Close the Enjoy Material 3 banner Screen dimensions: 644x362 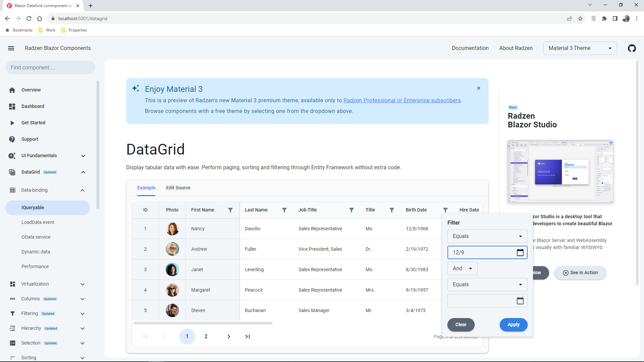click(479, 88)
